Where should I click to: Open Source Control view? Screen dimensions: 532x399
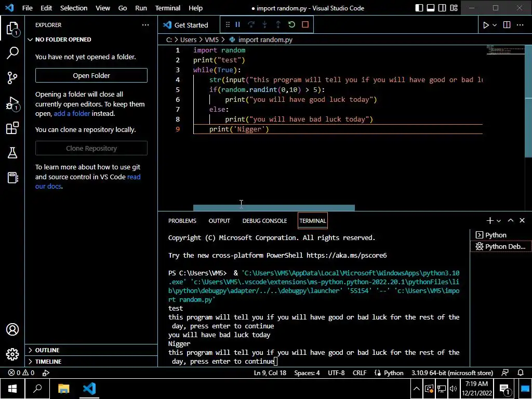coord(12,78)
